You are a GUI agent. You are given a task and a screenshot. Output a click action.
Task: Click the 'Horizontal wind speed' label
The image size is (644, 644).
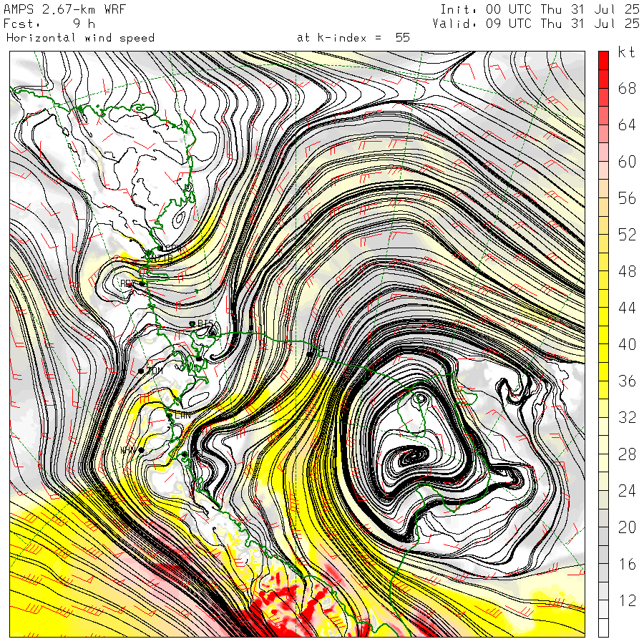tap(80, 38)
